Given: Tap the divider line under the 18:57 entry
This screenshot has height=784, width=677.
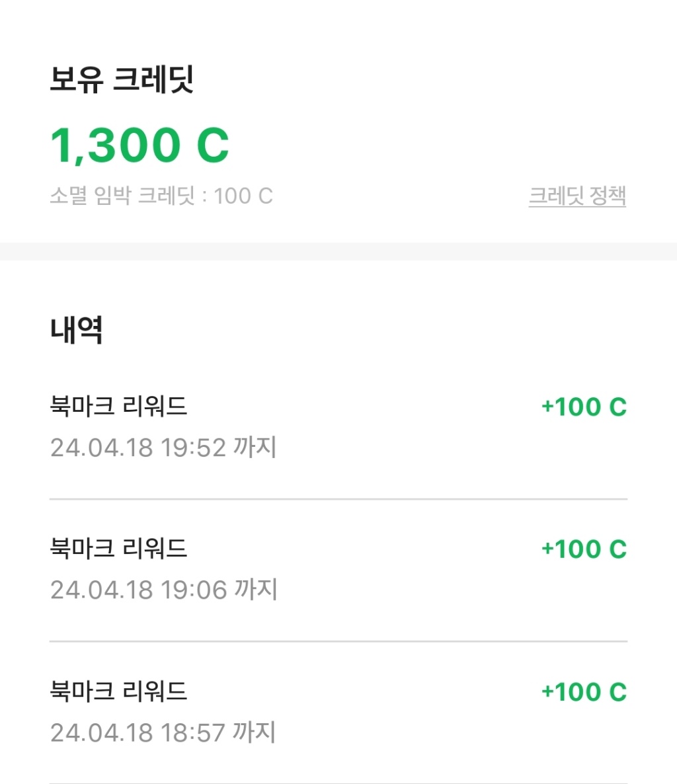Looking at the screenshot, I should coord(338,783).
